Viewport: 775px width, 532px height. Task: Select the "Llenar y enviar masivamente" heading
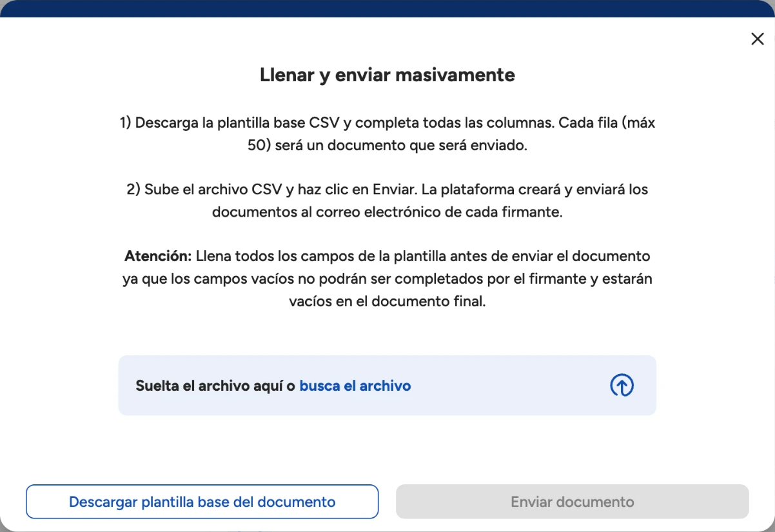(x=387, y=75)
